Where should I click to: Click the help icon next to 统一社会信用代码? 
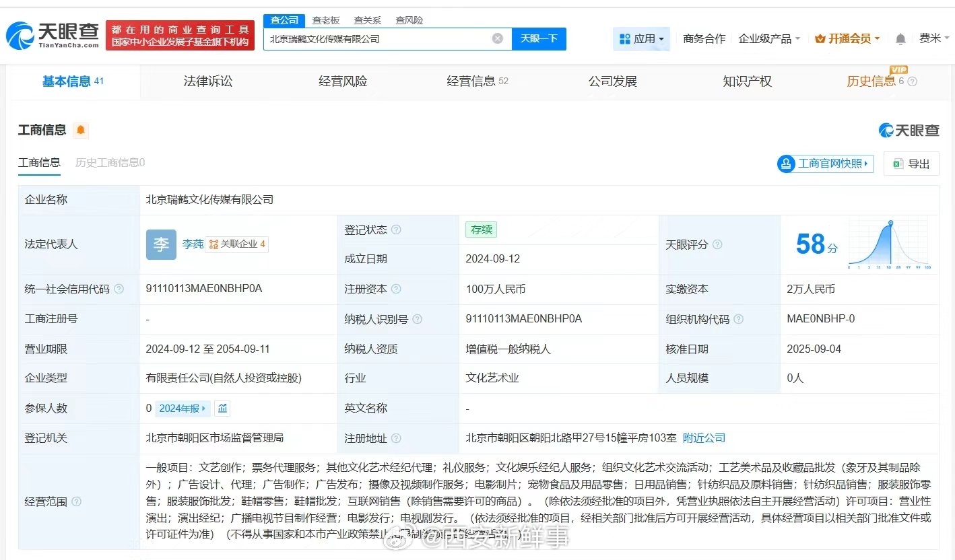point(119,289)
